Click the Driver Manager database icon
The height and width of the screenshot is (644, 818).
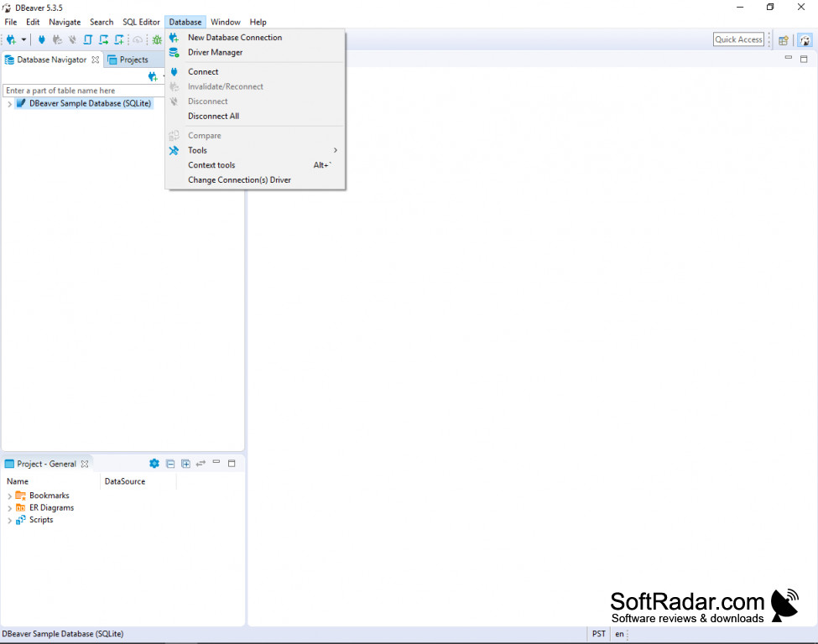(174, 52)
